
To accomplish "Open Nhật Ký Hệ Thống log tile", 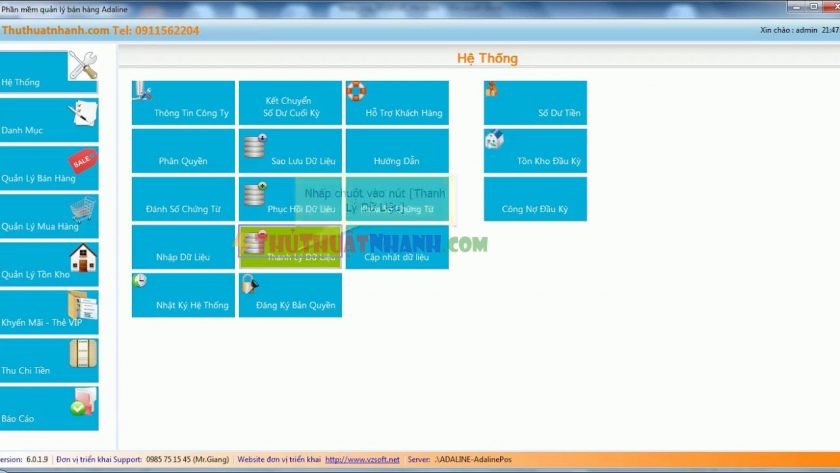I will 183,295.
